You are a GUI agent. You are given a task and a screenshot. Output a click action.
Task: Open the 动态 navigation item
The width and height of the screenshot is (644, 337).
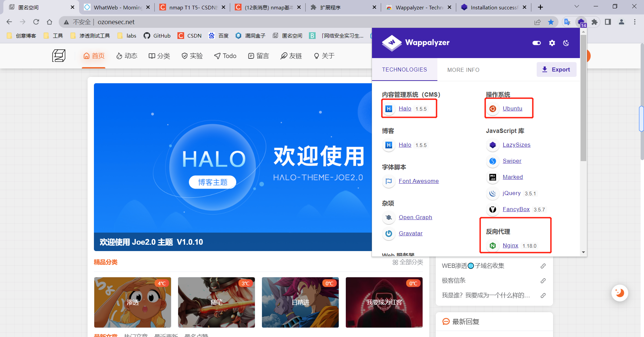tap(127, 56)
